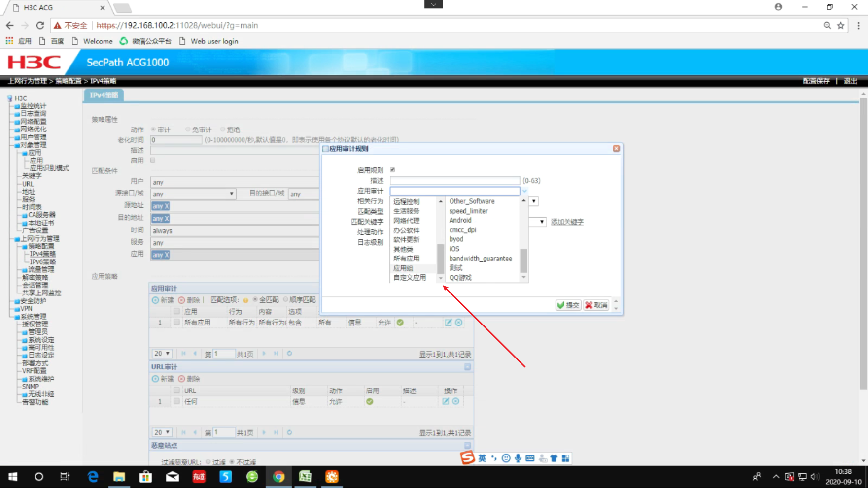Viewport: 868px width, 488px height.
Task: Select the 全匹配 radio option
Action: click(x=255, y=299)
